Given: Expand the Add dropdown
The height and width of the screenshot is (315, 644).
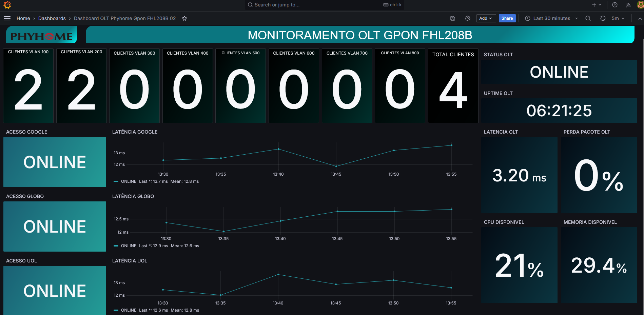Looking at the screenshot, I should pos(486,18).
